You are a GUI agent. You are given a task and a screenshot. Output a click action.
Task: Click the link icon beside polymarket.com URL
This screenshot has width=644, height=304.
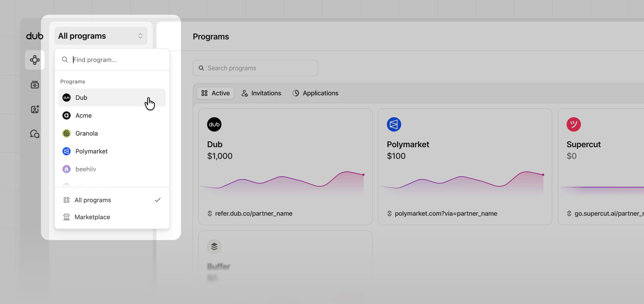click(x=389, y=213)
